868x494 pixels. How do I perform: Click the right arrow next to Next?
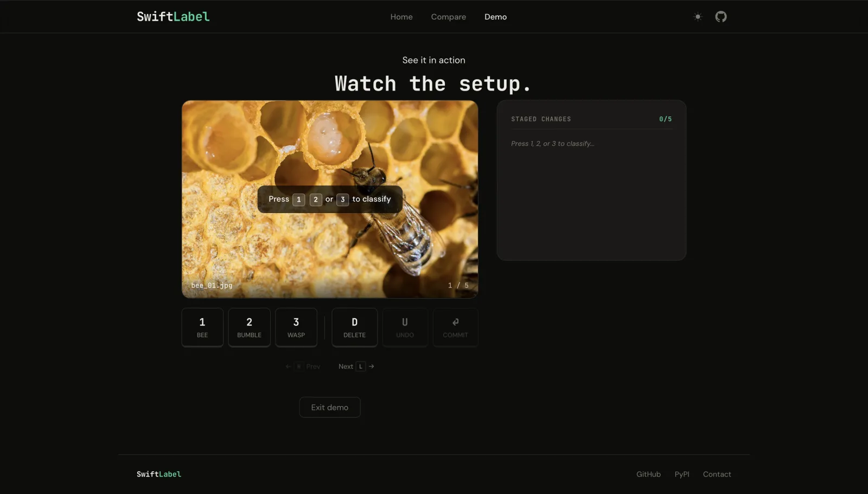click(372, 367)
